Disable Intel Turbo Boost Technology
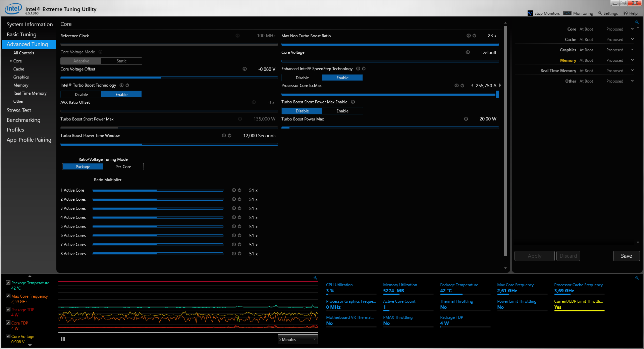This screenshot has height=349, width=644. [81, 95]
